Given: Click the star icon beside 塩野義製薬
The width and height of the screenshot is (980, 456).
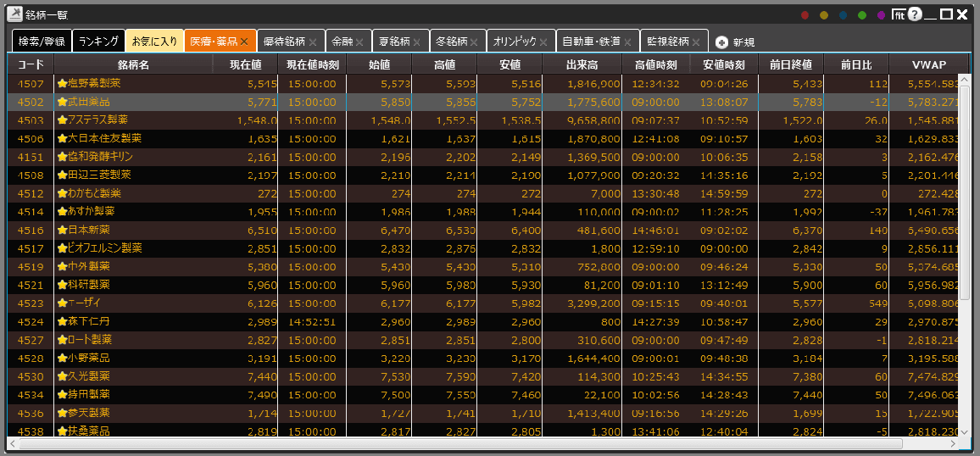Looking at the screenshot, I should pyautogui.click(x=62, y=83).
